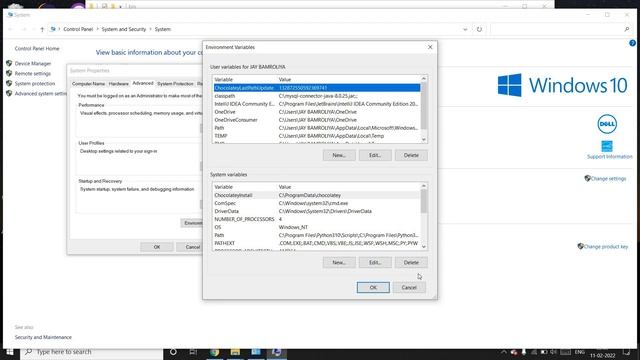Select Path row in User variables

point(317,128)
